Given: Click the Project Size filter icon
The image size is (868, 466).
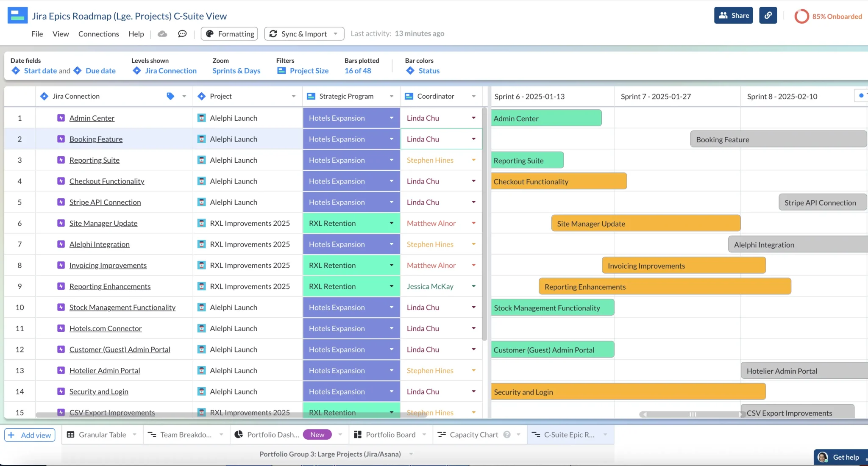Looking at the screenshot, I should pyautogui.click(x=281, y=71).
